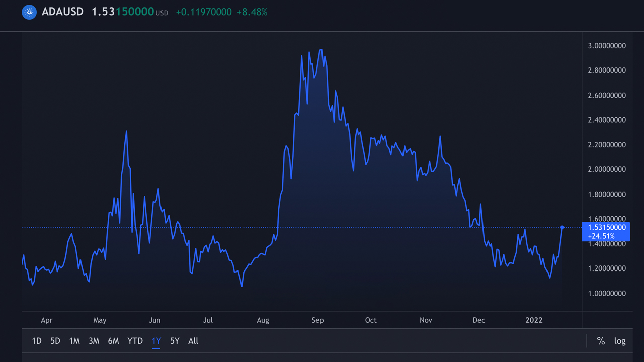
Task: Switch to the 1M view
Action: tap(74, 341)
